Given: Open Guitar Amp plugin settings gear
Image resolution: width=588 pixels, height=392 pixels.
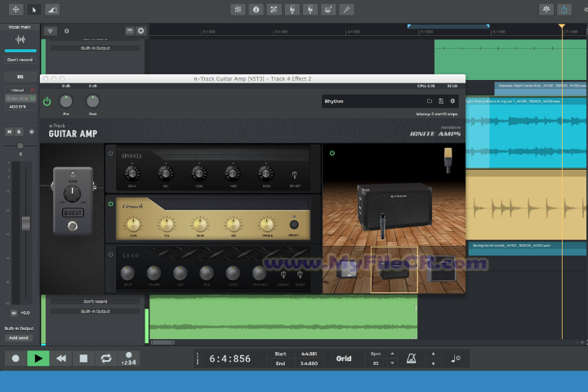Looking at the screenshot, I should click(x=452, y=101).
